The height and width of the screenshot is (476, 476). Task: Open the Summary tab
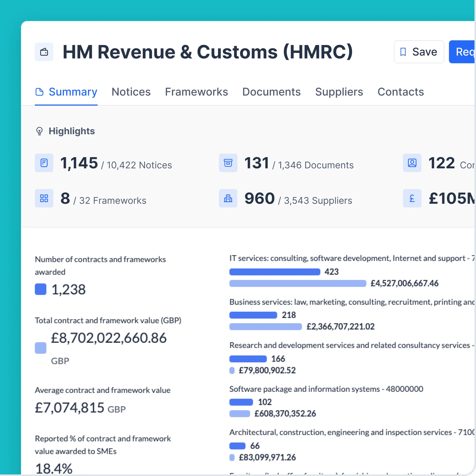tap(66, 92)
